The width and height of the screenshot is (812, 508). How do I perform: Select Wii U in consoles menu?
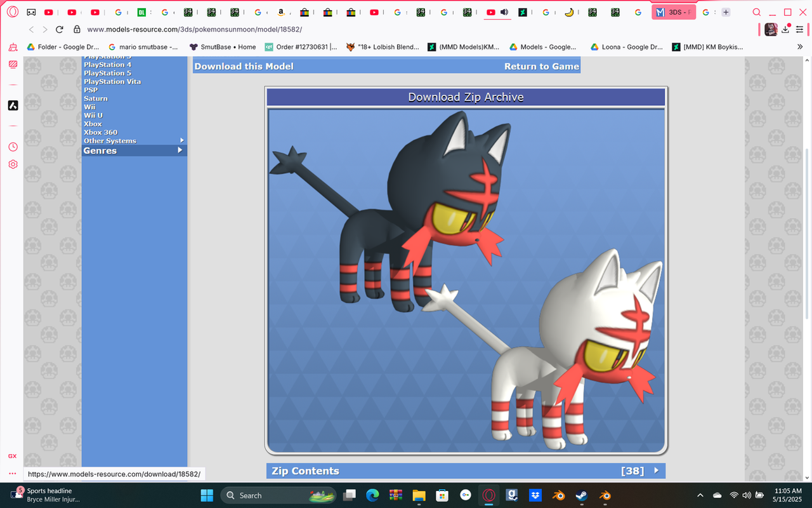(x=93, y=116)
